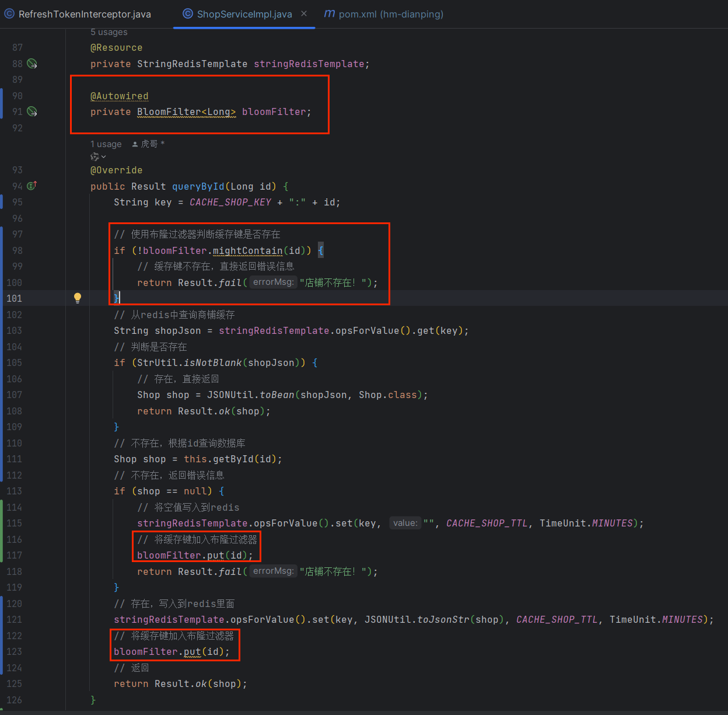
Task: Click line number 101 in the gutter
Action: click(x=14, y=298)
